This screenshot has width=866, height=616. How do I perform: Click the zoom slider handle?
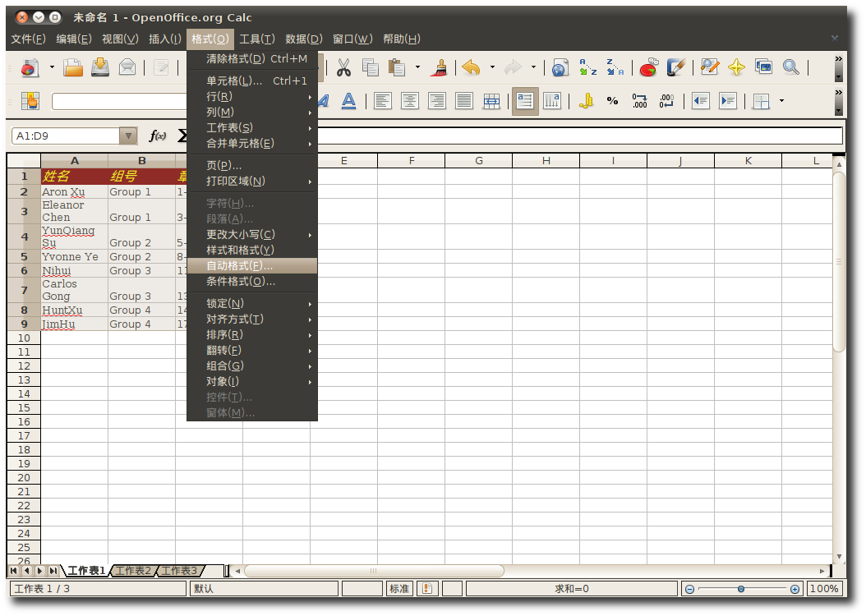click(741, 589)
